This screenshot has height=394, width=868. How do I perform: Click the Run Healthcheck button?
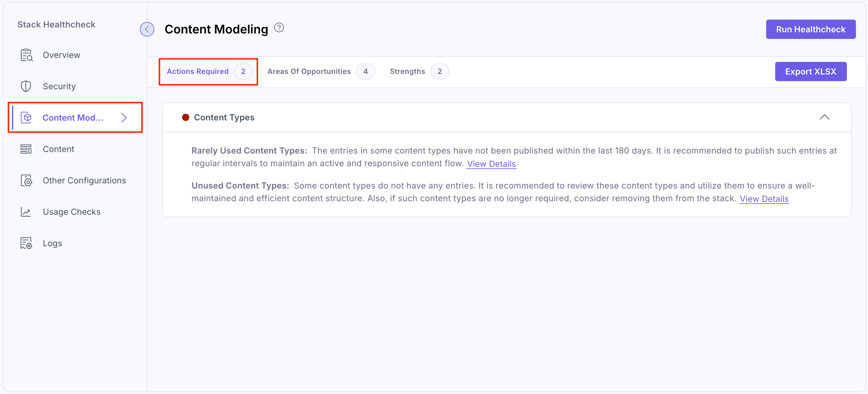point(810,29)
